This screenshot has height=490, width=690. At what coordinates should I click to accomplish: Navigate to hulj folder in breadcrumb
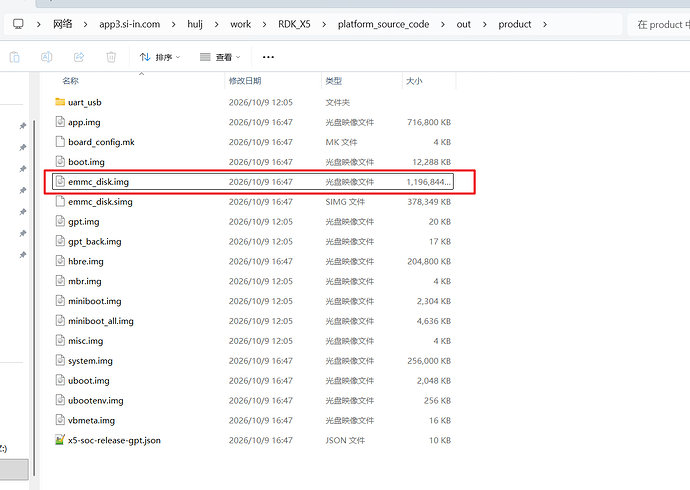click(195, 24)
